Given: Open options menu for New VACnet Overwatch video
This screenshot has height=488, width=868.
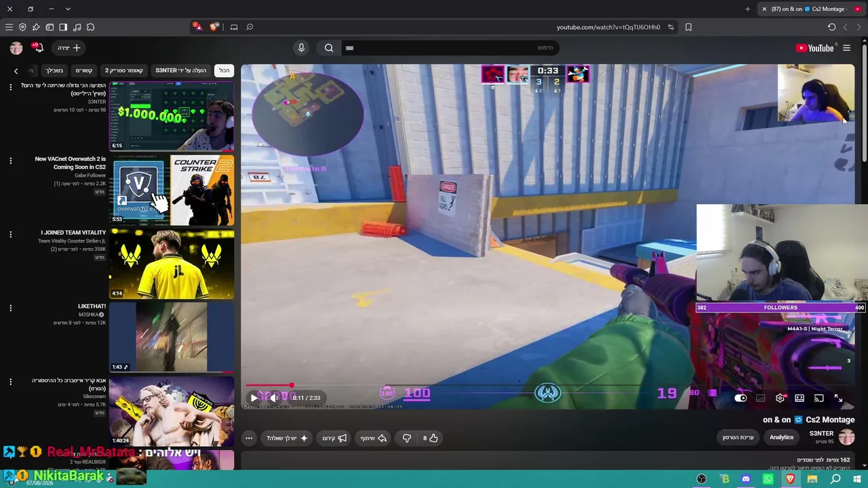Looking at the screenshot, I should pyautogui.click(x=10, y=161).
